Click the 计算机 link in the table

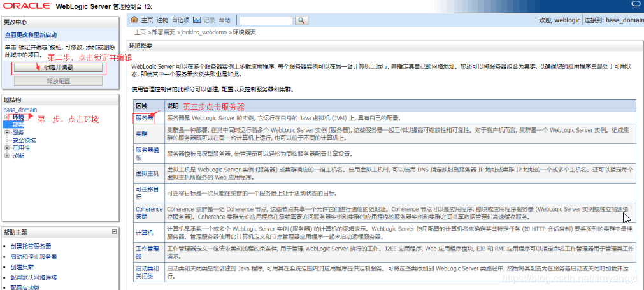145,233
